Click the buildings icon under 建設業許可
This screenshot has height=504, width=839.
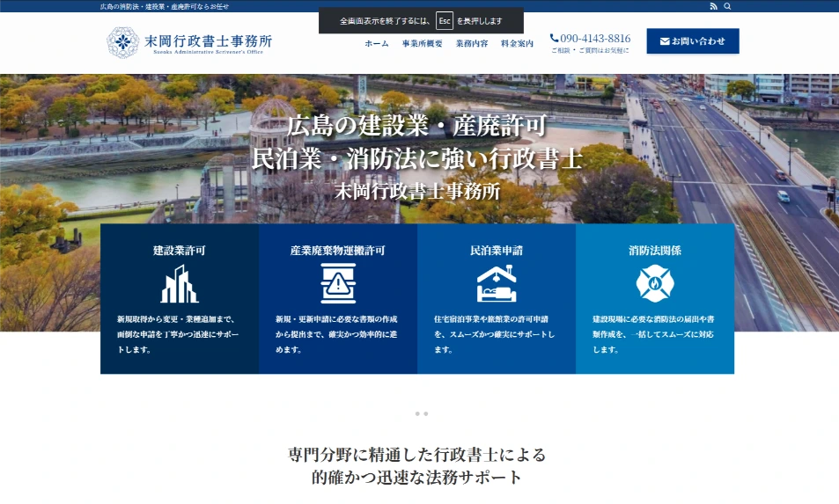point(180,283)
